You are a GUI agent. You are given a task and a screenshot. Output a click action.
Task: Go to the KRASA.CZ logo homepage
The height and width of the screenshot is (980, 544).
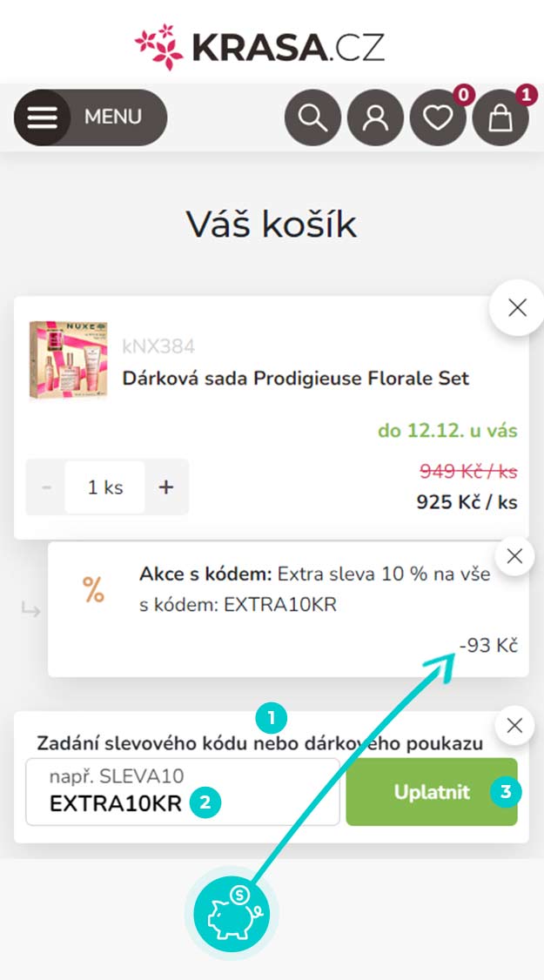tap(259, 46)
